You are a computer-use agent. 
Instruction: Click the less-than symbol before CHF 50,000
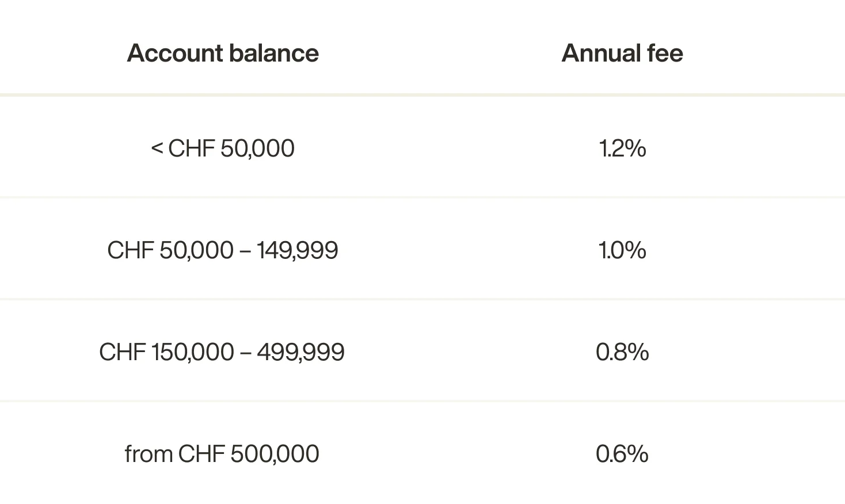[x=157, y=148]
